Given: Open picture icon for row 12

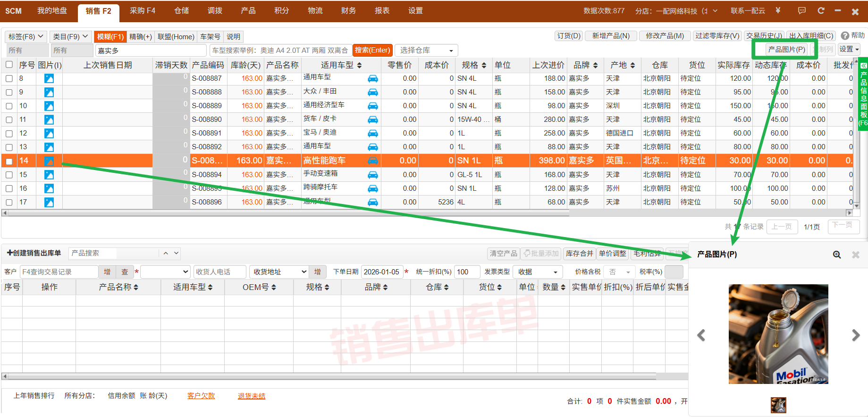Looking at the screenshot, I should [x=49, y=134].
